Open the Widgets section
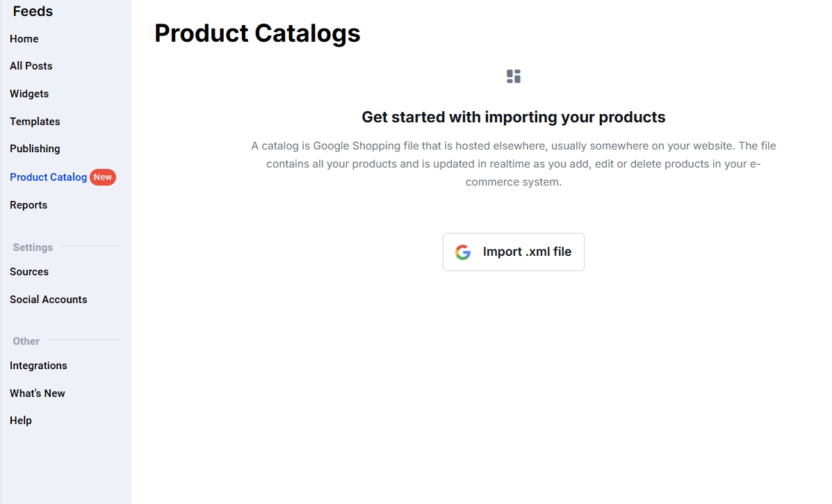Screen dimensions: 832x504 [x=29, y=94]
